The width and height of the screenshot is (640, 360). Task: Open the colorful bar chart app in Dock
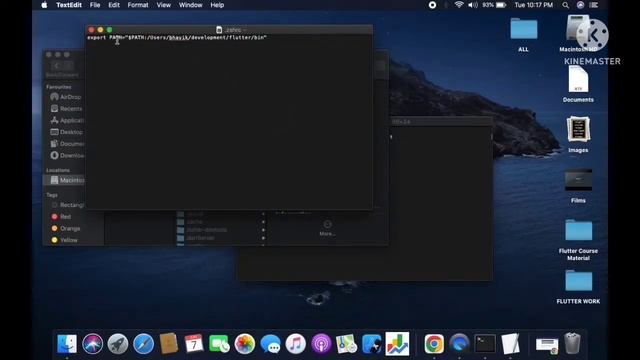[x=397, y=344]
